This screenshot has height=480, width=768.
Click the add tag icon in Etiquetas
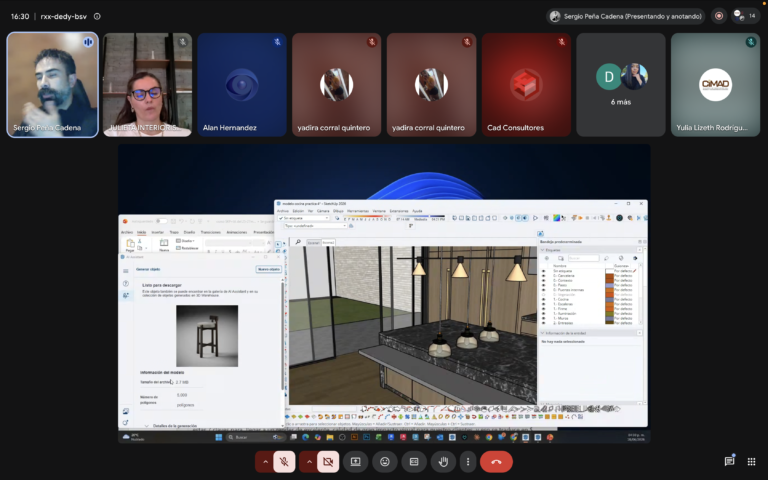(x=547, y=258)
